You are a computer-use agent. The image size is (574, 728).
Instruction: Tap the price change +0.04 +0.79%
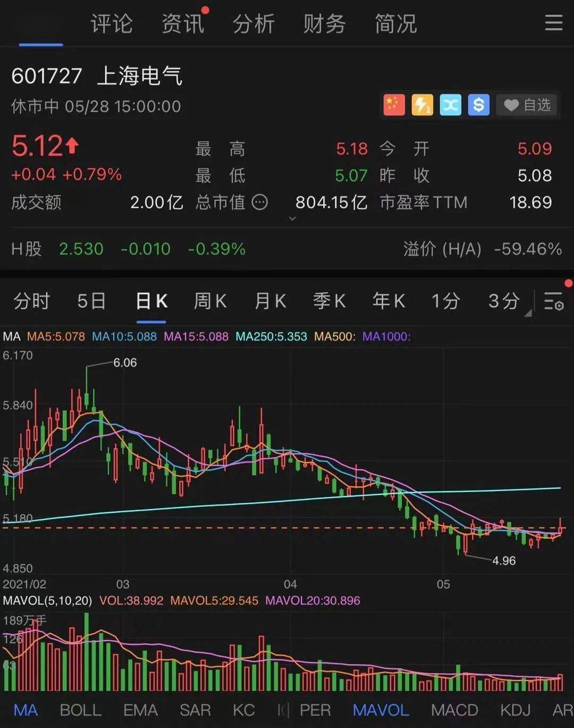coord(66,174)
